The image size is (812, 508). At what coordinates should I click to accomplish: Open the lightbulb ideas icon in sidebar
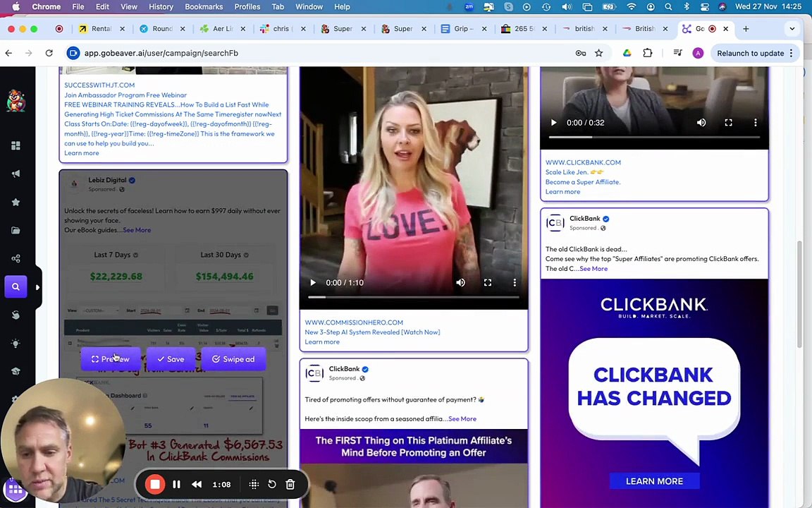click(x=16, y=343)
